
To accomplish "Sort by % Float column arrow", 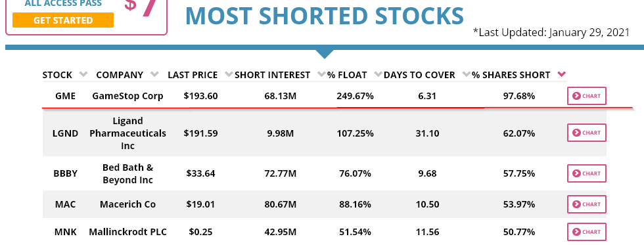I will point(379,74).
